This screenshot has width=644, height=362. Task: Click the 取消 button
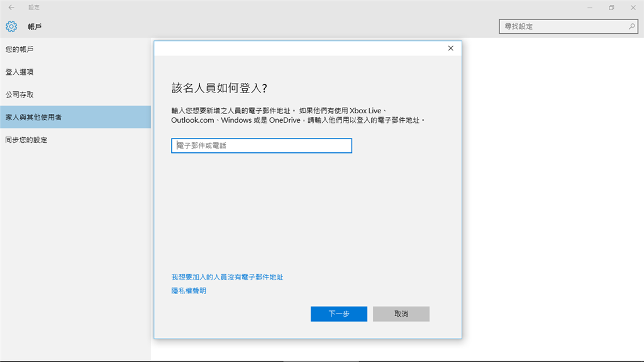coord(401,314)
